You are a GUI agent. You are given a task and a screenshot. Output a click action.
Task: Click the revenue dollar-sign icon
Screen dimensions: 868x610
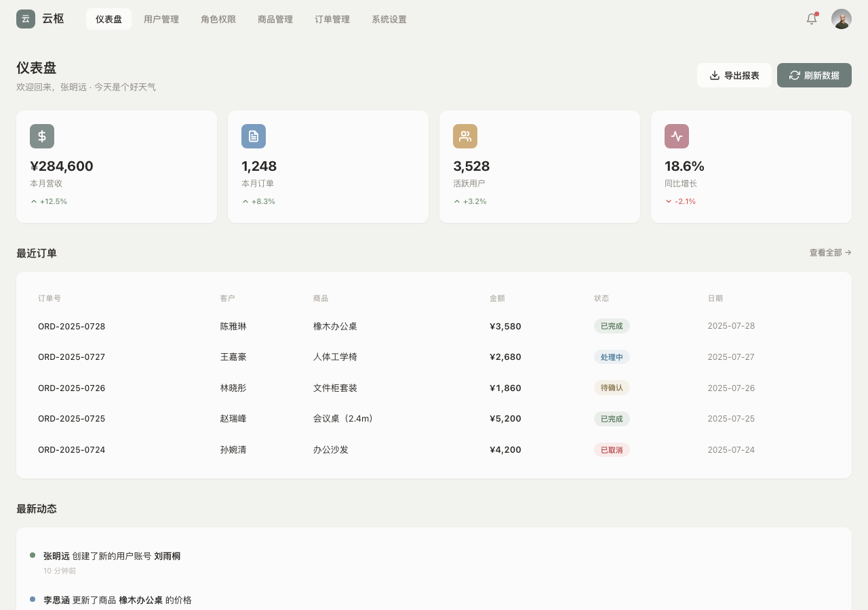(x=42, y=136)
